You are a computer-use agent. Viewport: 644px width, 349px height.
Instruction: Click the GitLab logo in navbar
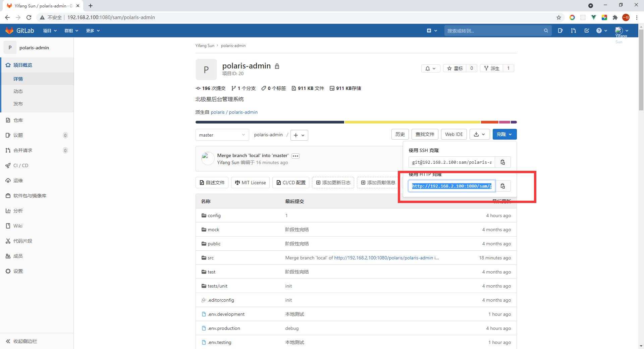coord(19,31)
